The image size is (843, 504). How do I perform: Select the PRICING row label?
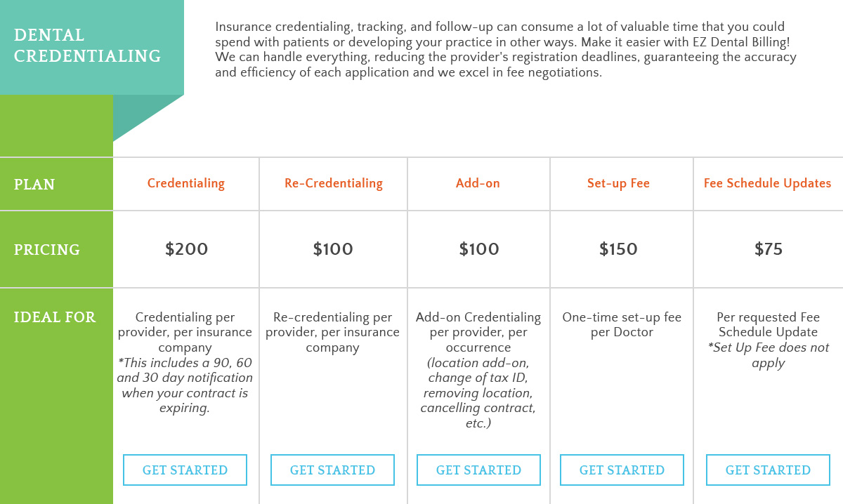pos(46,250)
